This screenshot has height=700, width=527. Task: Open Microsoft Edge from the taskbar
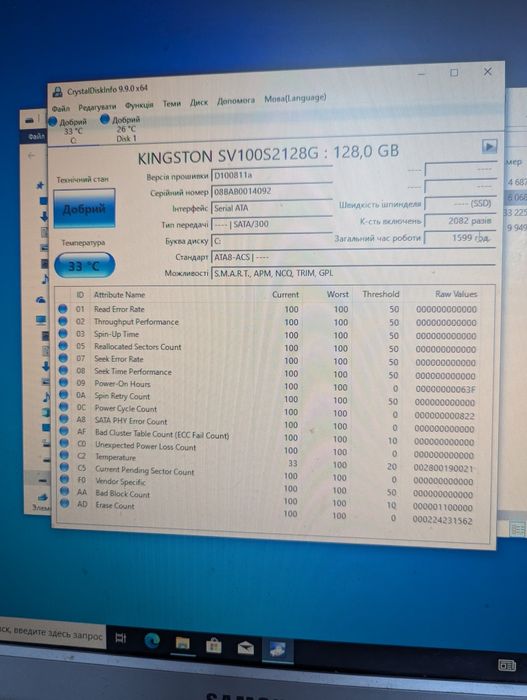click(x=152, y=641)
